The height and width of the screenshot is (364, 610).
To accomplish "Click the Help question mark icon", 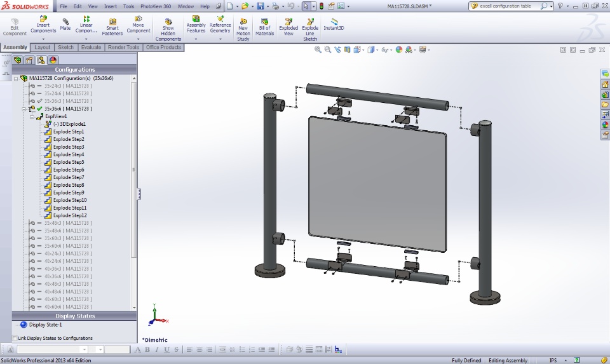I will click(560, 6).
